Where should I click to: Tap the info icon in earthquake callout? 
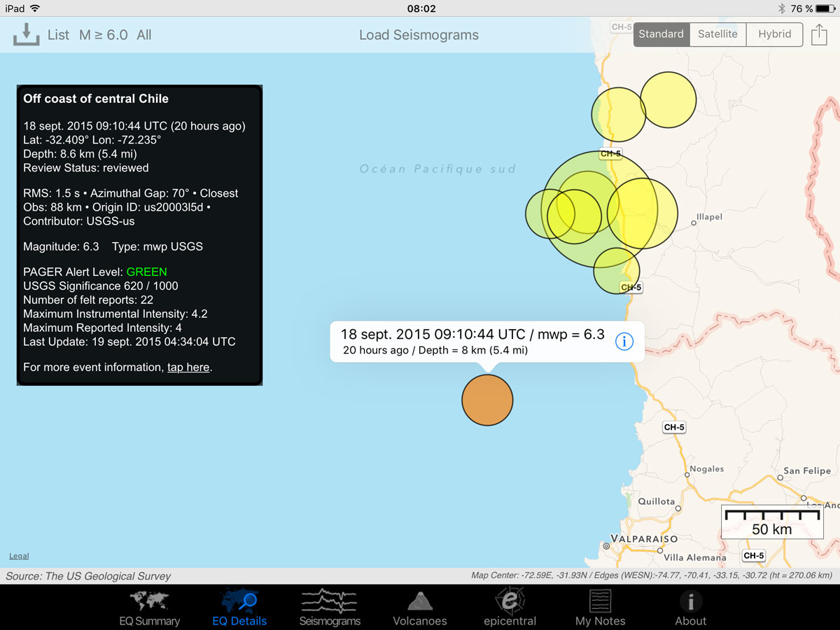[624, 341]
